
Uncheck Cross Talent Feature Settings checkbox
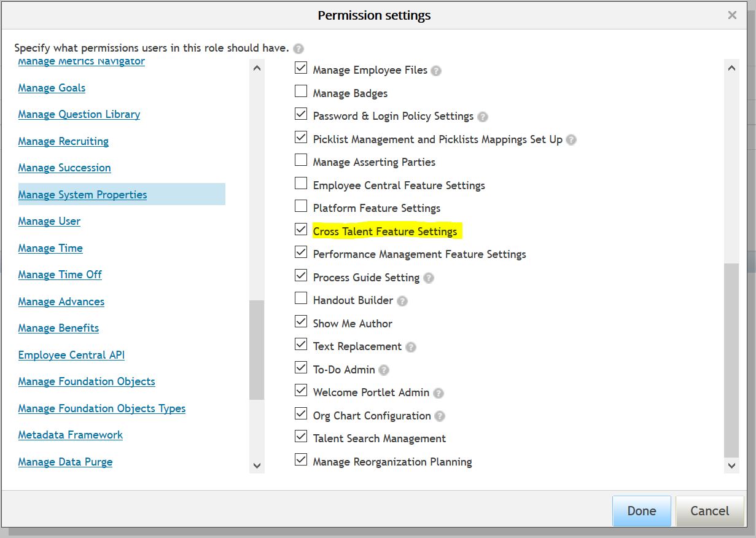point(301,229)
